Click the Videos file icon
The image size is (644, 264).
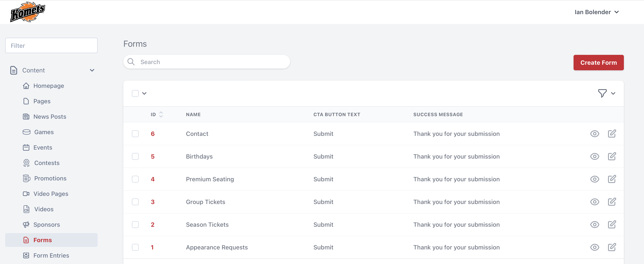(x=27, y=209)
